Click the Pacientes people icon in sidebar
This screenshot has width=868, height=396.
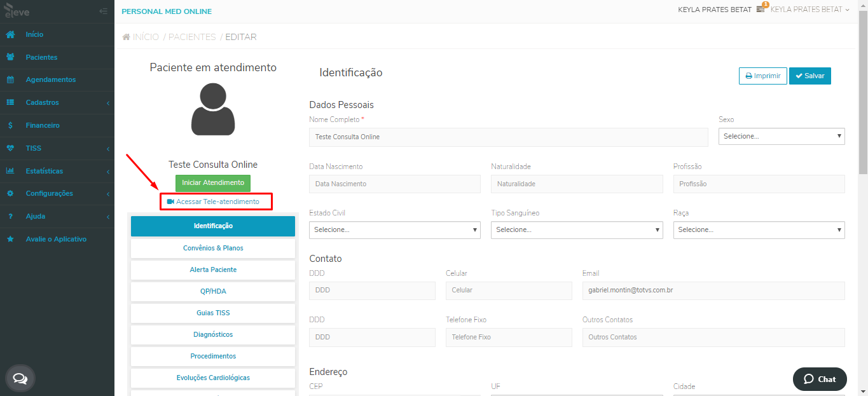tap(10, 57)
